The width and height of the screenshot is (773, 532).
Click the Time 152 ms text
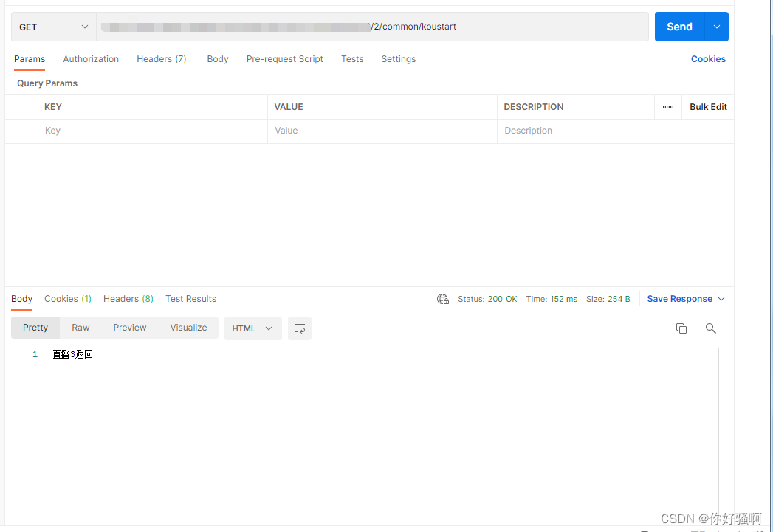pyautogui.click(x=552, y=299)
